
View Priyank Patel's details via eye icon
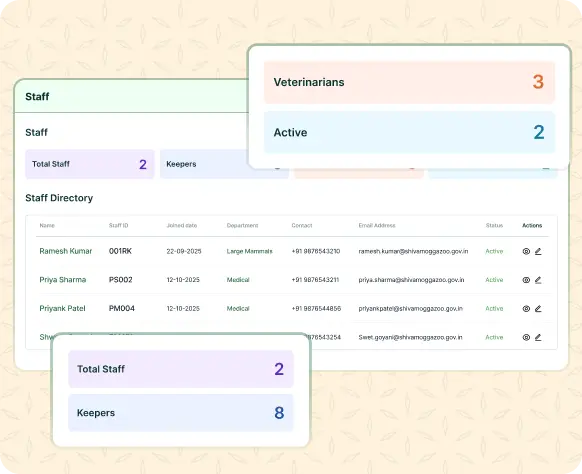(526, 308)
